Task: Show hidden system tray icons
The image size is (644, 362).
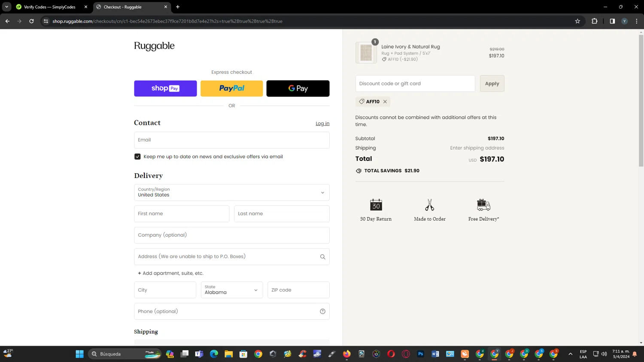Action: pos(570,354)
